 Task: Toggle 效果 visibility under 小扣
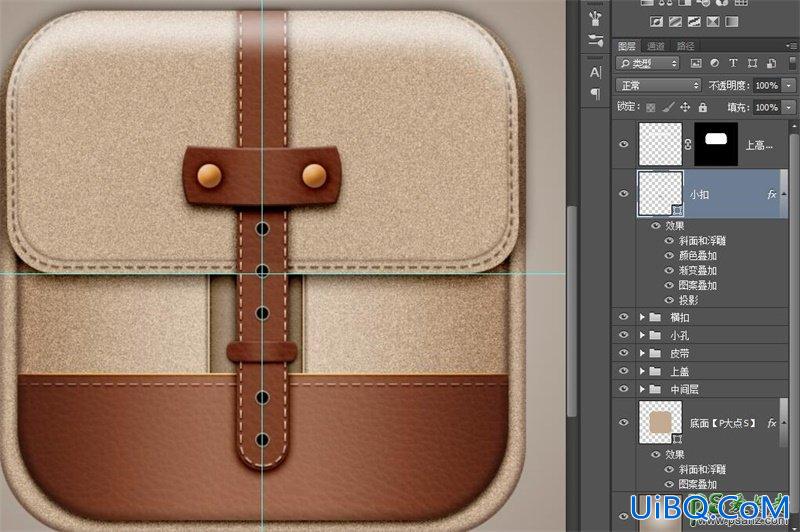[656, 225]
